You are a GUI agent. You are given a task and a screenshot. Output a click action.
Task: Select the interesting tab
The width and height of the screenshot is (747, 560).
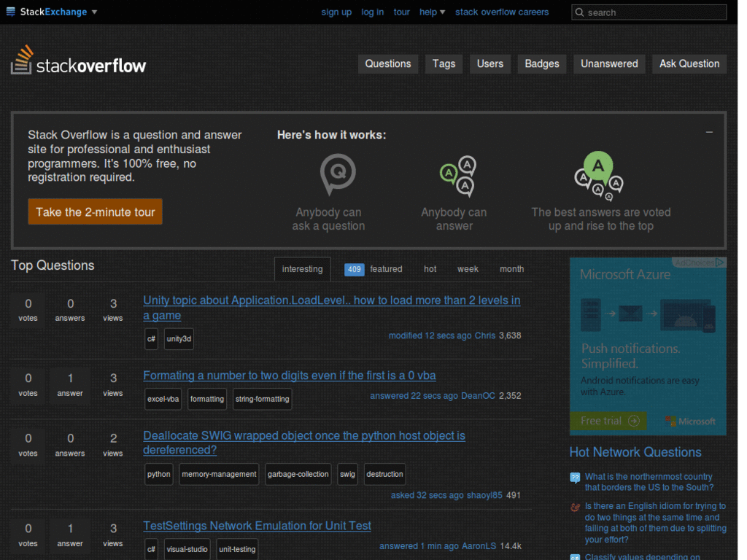pos(302,269)
